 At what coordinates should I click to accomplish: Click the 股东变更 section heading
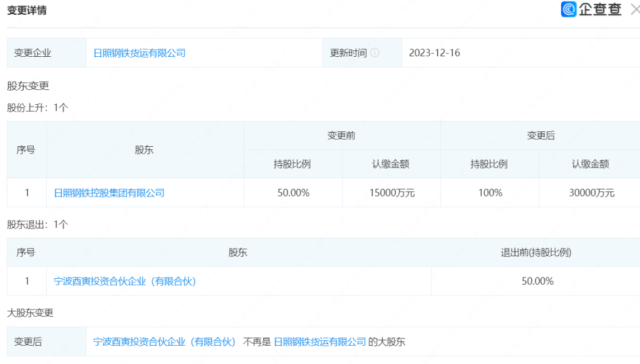coord(28,86)
